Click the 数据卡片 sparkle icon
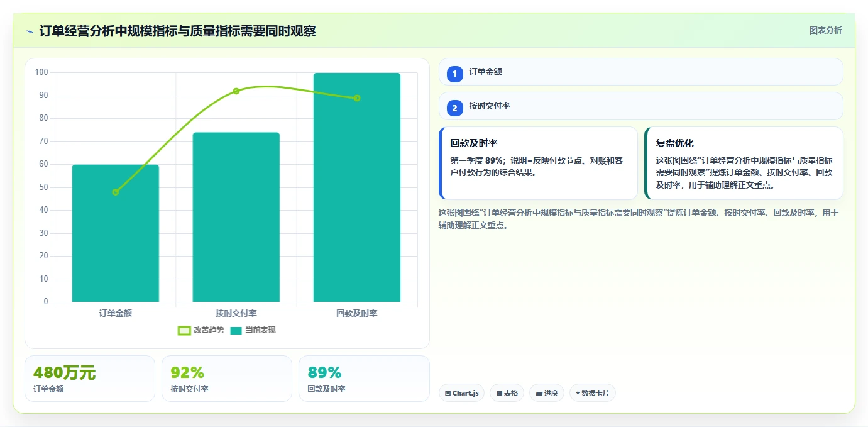 (x=578, y=393)
